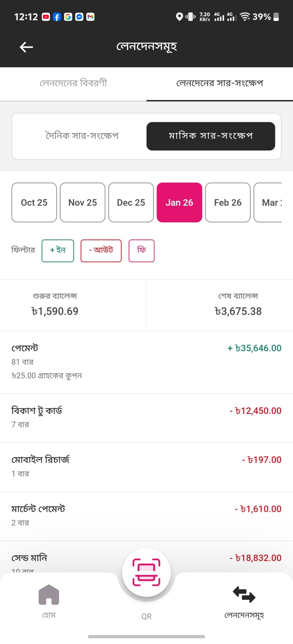This screenshot has width=293, height=644.
Task: Select the Dec 25 month chip
Action: 131,203
